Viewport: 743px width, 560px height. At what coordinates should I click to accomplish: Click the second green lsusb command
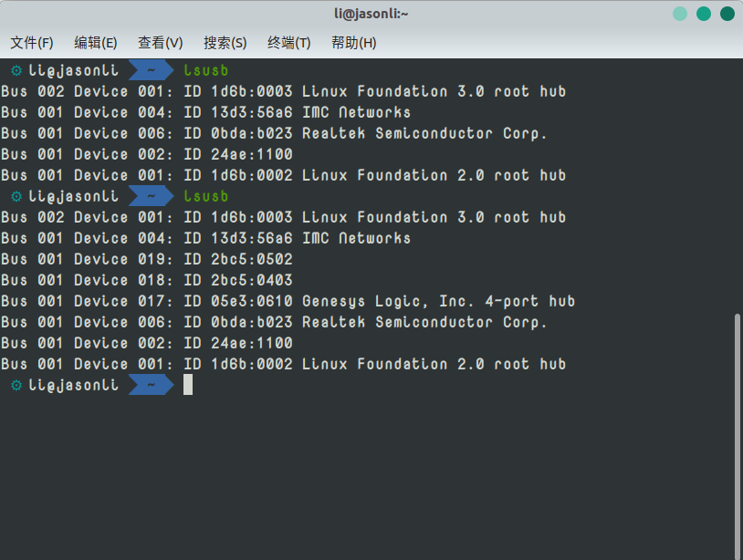click(x=206, y=196)
